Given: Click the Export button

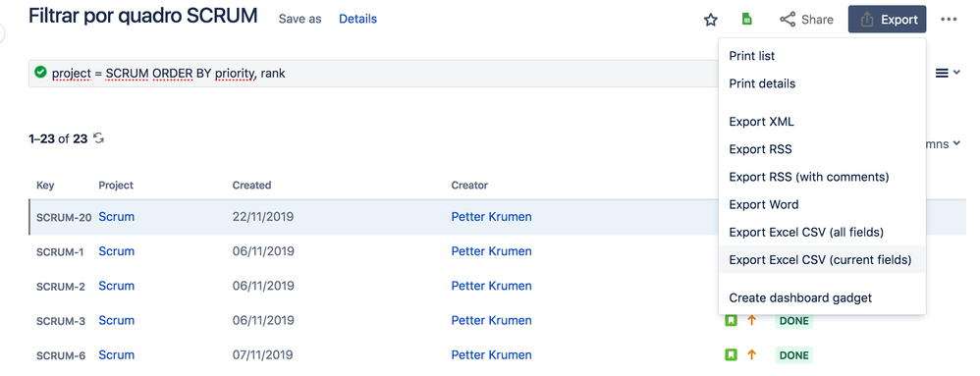Looking at the screenshot, I should tap(887, 20).
